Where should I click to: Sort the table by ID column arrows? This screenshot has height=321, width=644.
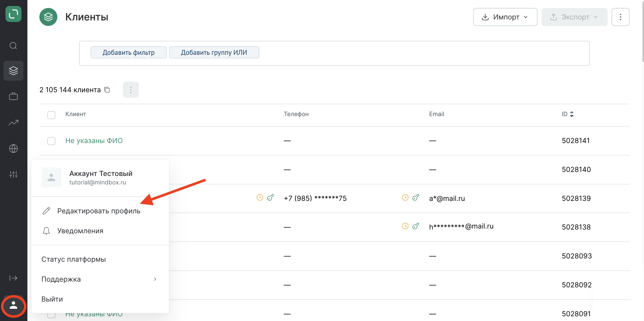click(x=572, y=114)
